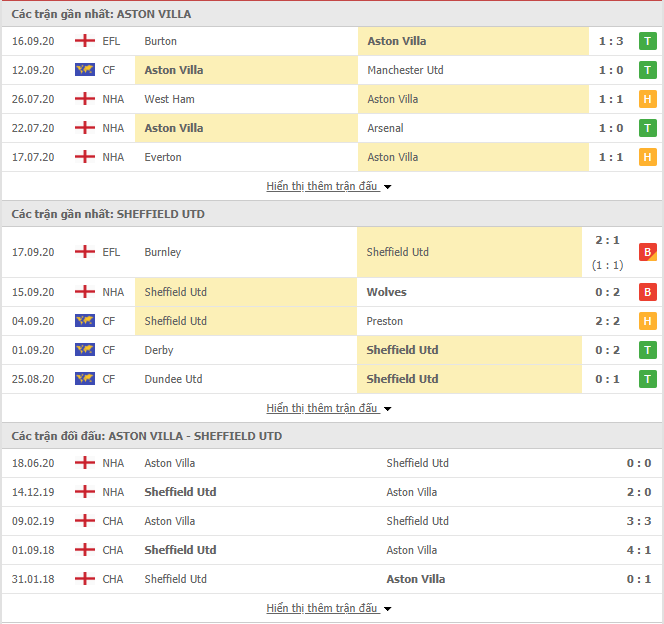
Task: Click red B badge for Burnley match
Action: pyautogui.click(x=647, y=252)
